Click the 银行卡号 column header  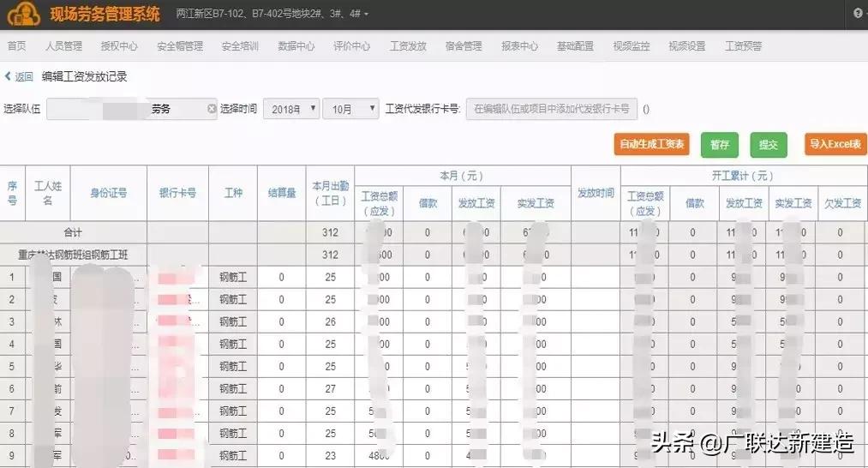tap(177, 193)
